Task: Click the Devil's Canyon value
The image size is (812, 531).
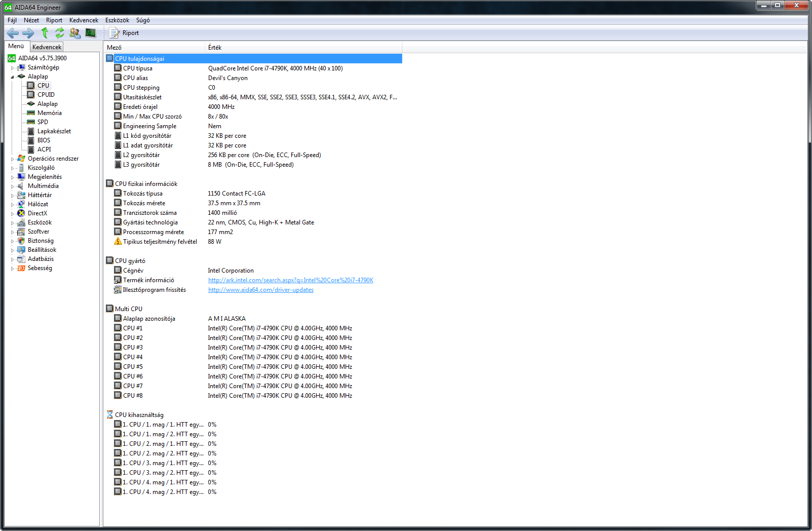Action: (x=228, y=78)
